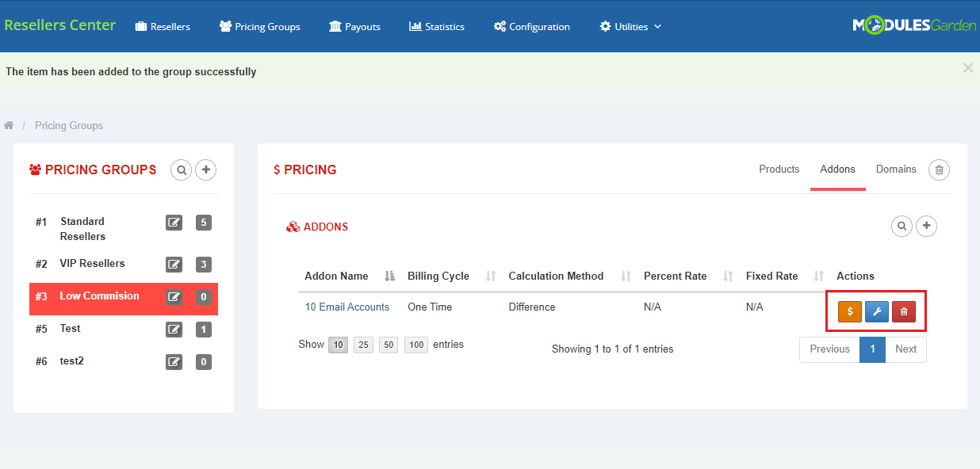Search addons with magnifier icon
This screenshot has width=980, height=469.
click(x=902, y=227)
